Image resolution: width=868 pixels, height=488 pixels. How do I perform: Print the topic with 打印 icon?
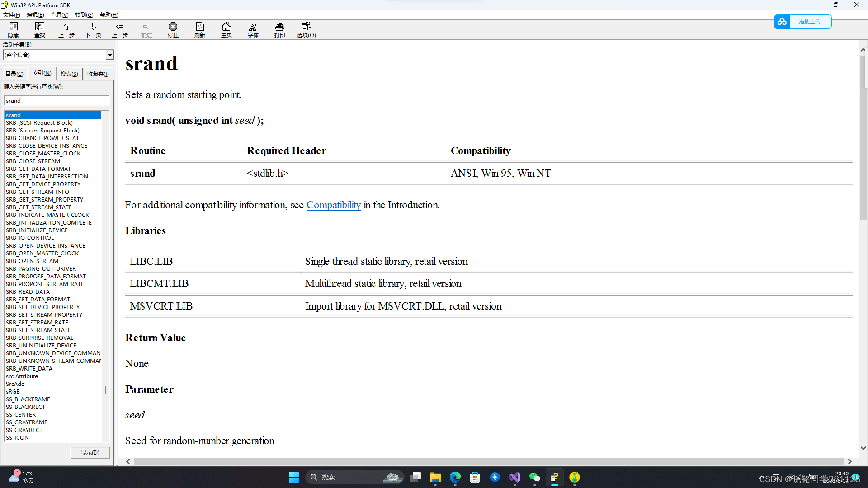280,29
